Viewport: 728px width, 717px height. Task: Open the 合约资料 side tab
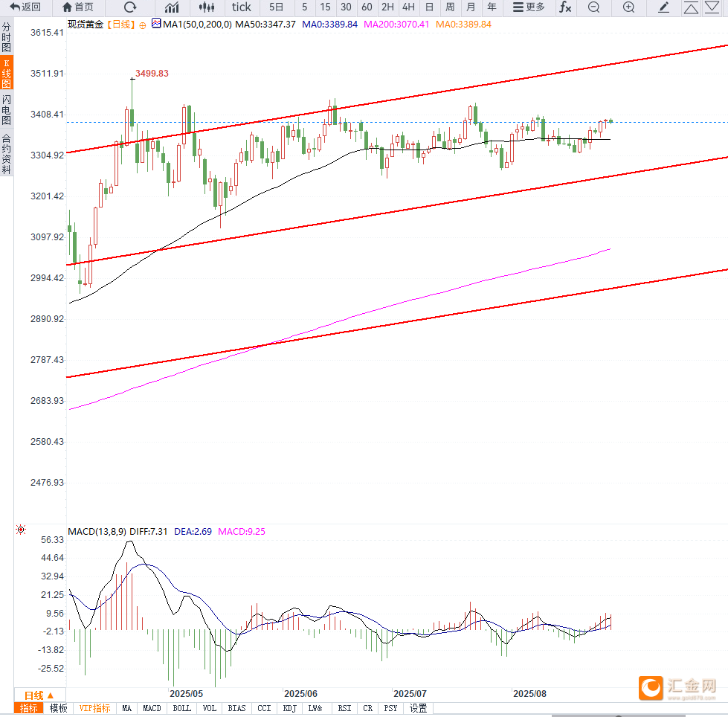tap(7, 153)
